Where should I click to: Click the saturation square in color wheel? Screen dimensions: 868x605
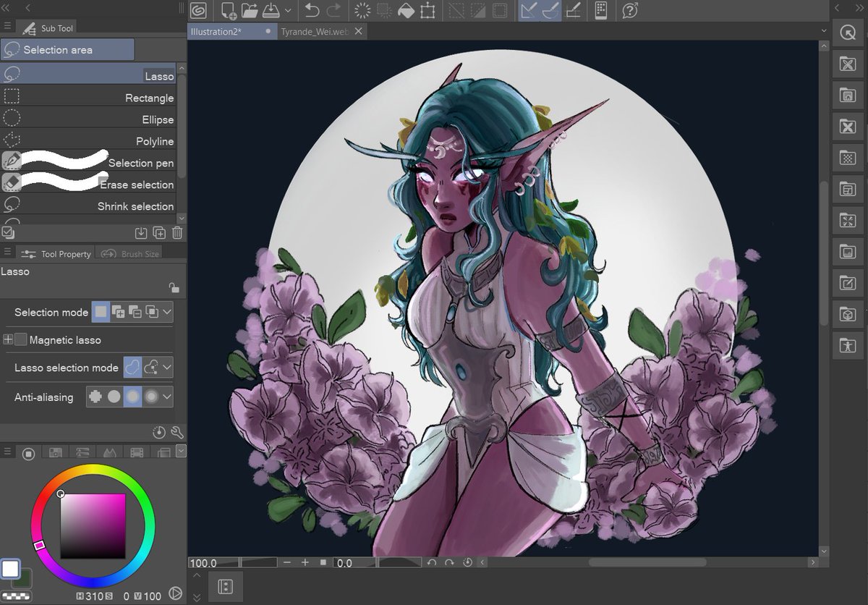(93, 525)
